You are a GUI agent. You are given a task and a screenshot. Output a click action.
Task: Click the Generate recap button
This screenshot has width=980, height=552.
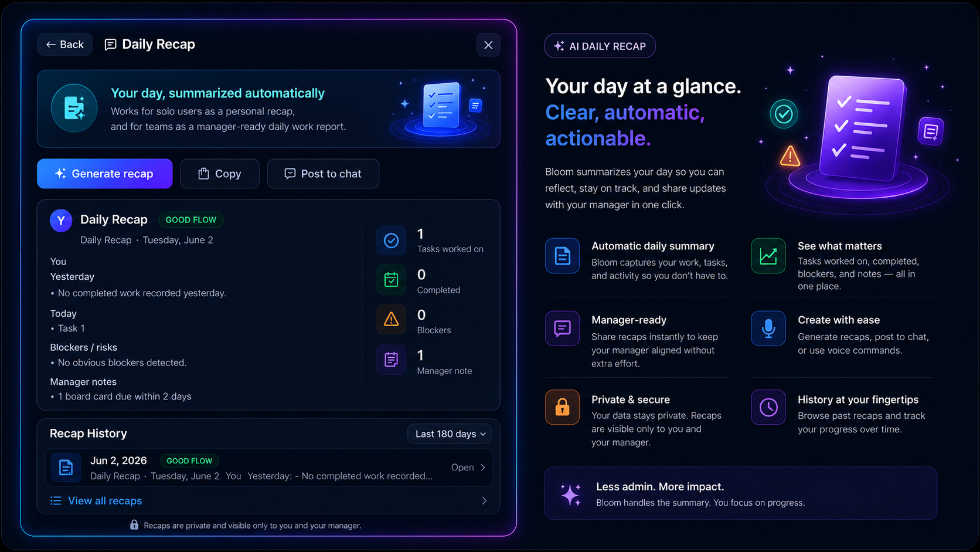(105, 174)
